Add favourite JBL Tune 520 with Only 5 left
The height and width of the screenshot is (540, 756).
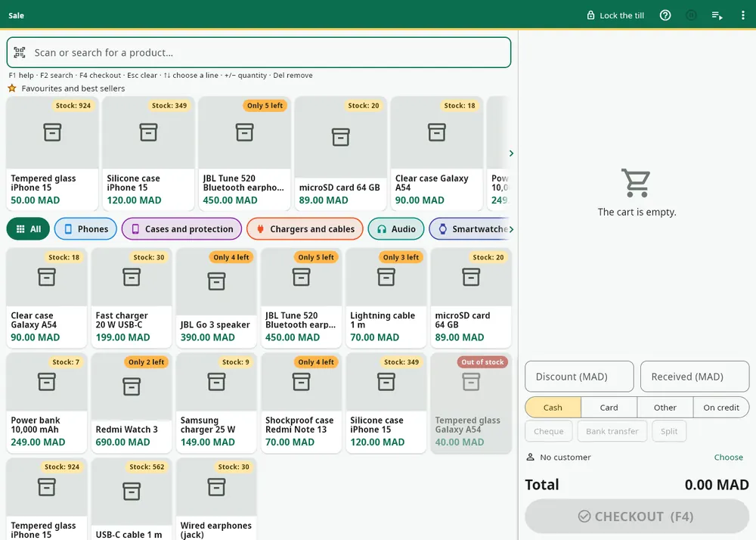[x=244, y=154]
